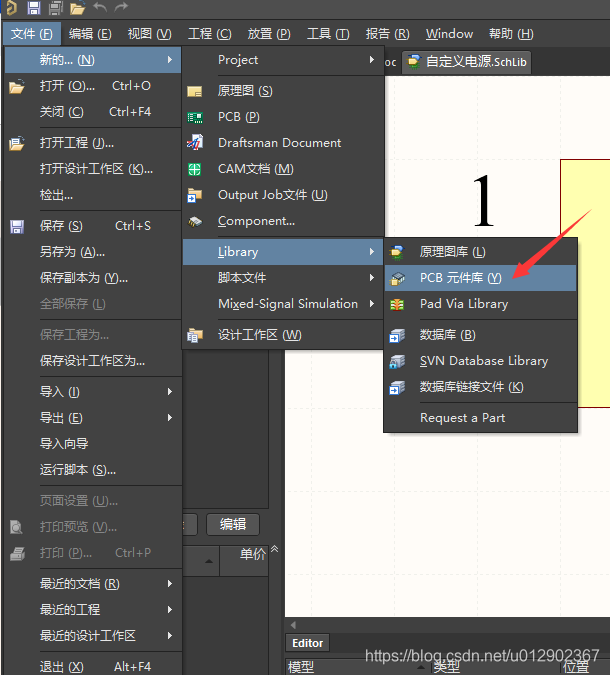610x675 pixels.
Task: Click the Undo arrow icon
Action: (100, 7)
